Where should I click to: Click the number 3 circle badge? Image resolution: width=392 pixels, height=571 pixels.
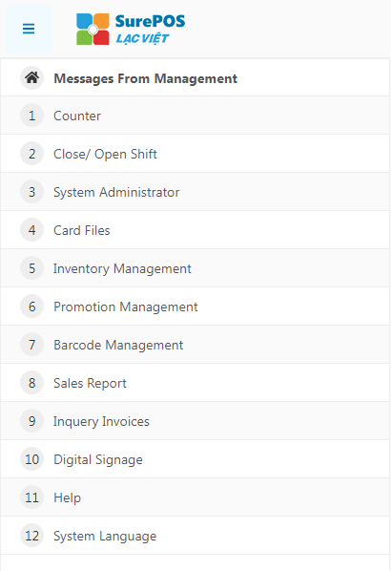(x=32, y=192)
